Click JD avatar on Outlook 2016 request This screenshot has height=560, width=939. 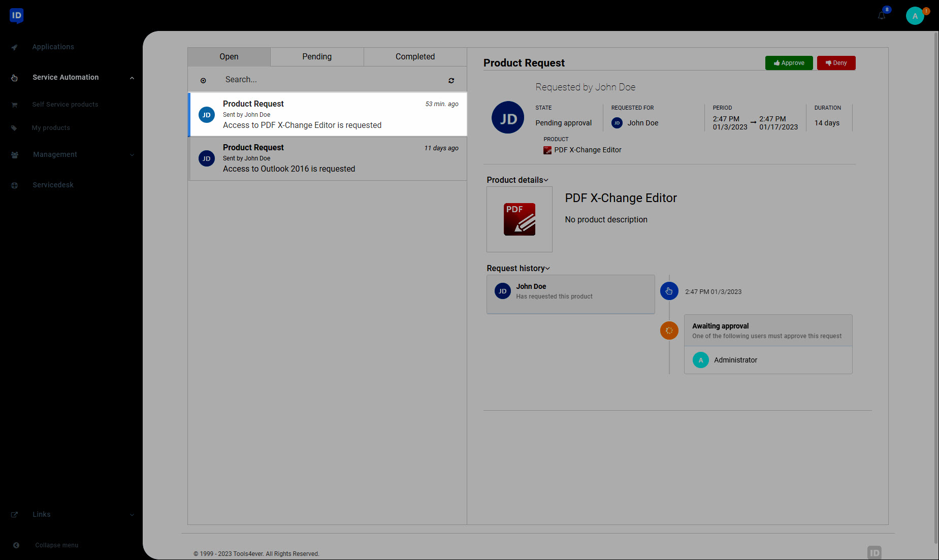click(207, 158)
